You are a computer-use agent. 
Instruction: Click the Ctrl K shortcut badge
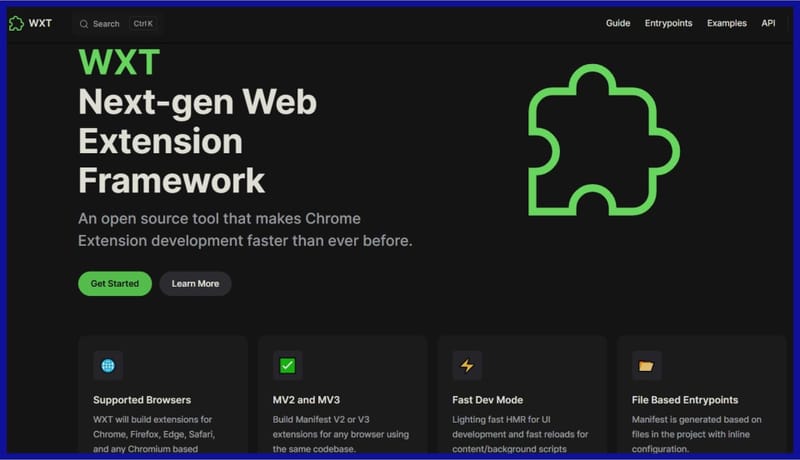[142, 23]
